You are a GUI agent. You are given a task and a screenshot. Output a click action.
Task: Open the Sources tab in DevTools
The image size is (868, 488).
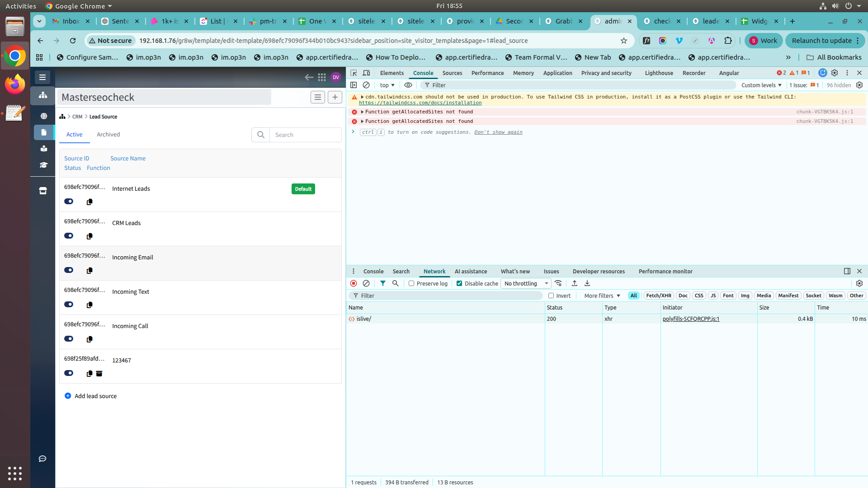(x=452, y=73)
